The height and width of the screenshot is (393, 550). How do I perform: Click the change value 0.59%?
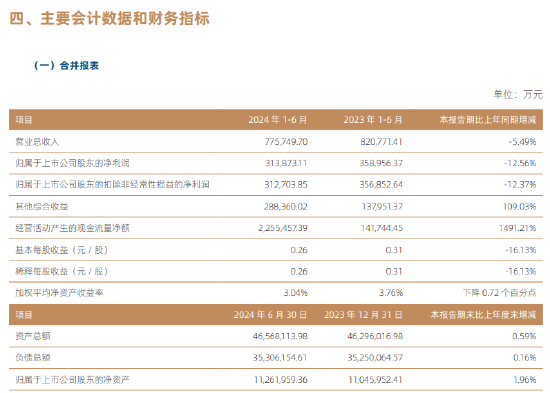click(x=524, y=336)
